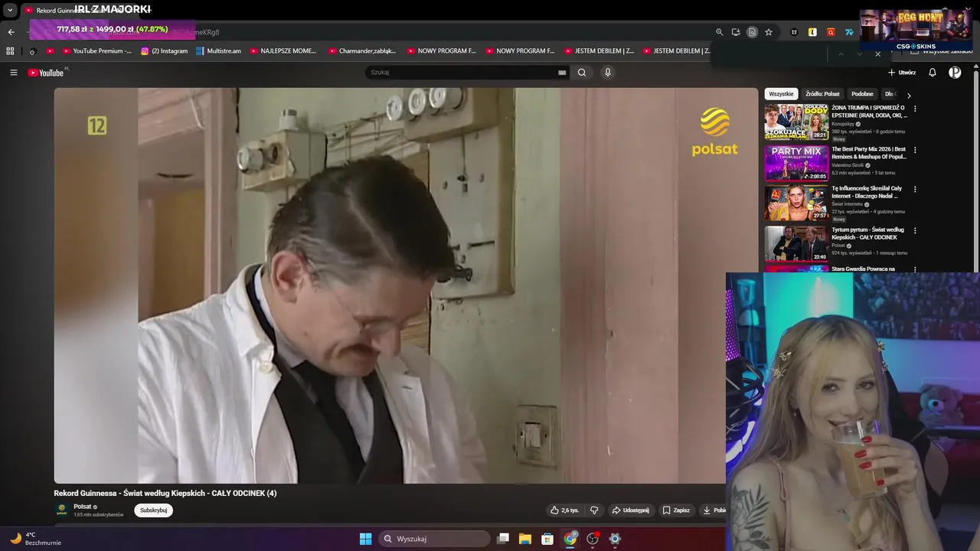980x551 pixels.
Task: Open the 7TV extension icon
Action: 849,32
